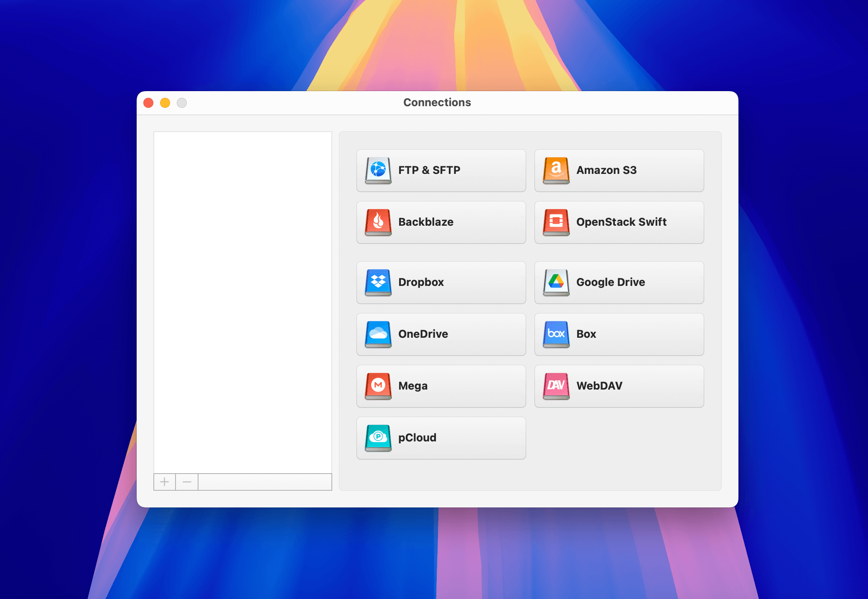Remove connection with the minus button
868x599 pixels.
pyautogui.click(x=187, y=482)
